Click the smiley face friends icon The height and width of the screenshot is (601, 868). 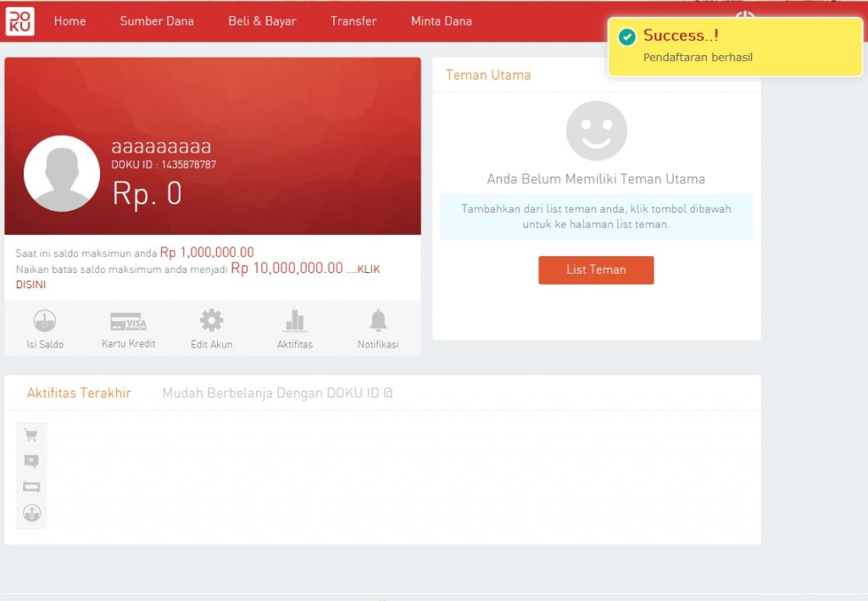pos(596,131)
